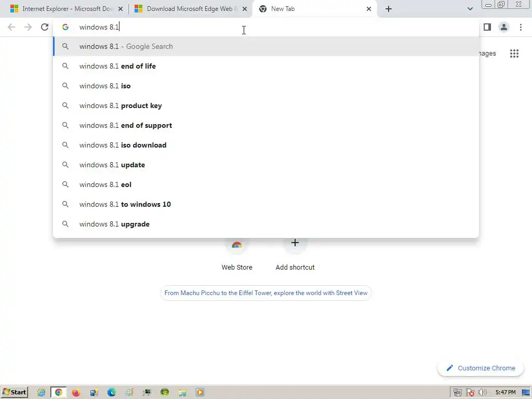Click the Add shortcut plus icon
Image resolution: width=532 pixels, height=399 pixels.
click(295, 243)
